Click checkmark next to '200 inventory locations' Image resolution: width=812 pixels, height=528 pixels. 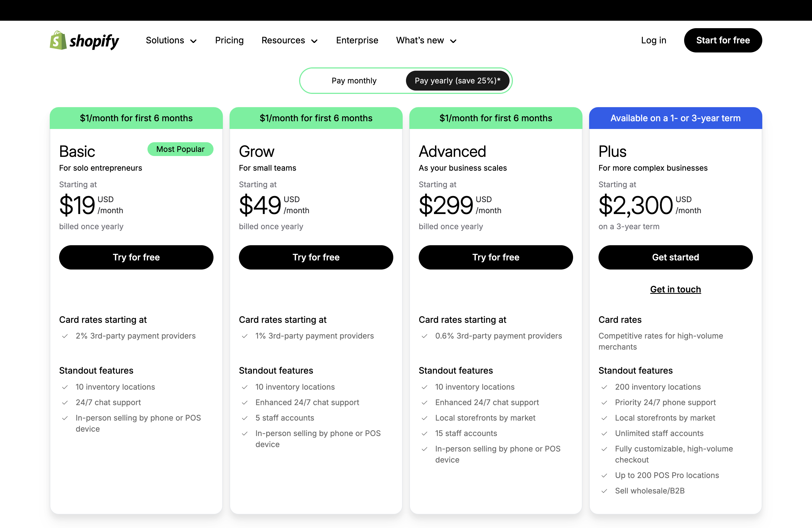tap(604, 387)
